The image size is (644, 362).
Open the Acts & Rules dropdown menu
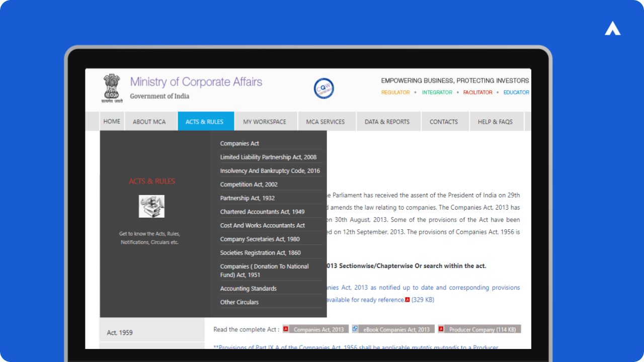tap(206, 121)
